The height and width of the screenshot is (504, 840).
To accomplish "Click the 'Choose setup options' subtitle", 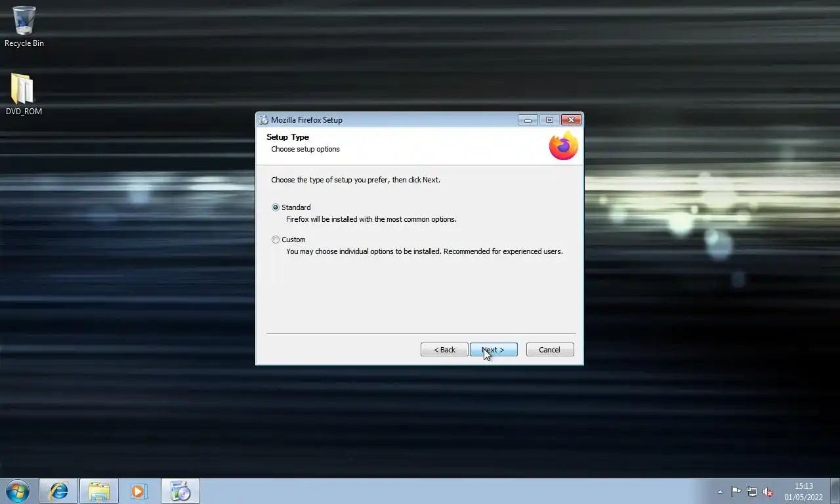I will coord(306,149).
